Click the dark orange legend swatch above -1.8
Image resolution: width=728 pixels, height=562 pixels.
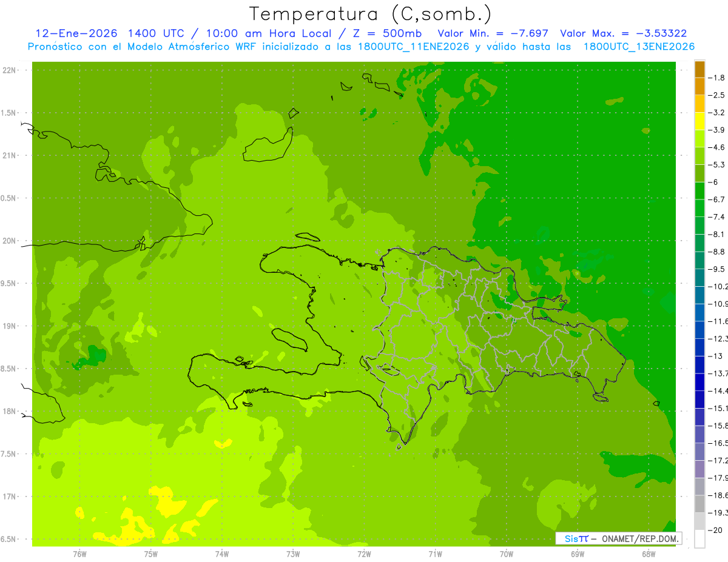699,69
